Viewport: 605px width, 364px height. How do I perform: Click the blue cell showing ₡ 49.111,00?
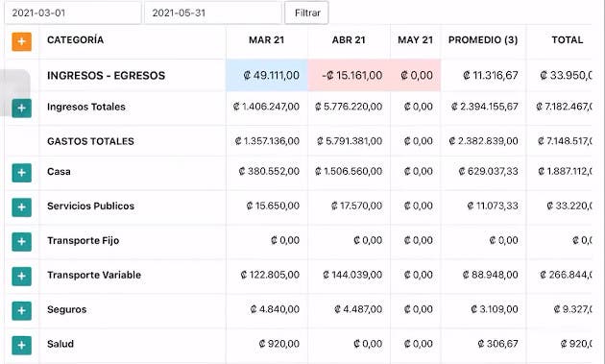click(267, 75)
